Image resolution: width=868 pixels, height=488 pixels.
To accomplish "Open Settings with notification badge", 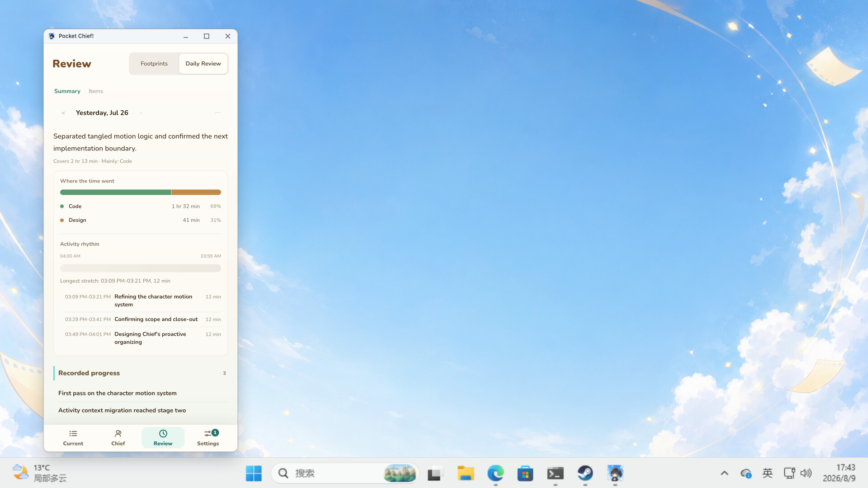I will click(208, 437).
